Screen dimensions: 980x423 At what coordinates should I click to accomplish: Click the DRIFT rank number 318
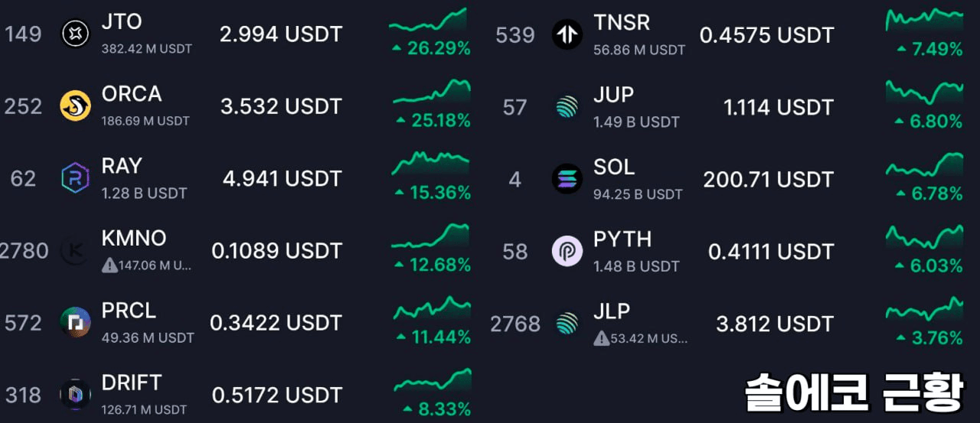(24, 395)
